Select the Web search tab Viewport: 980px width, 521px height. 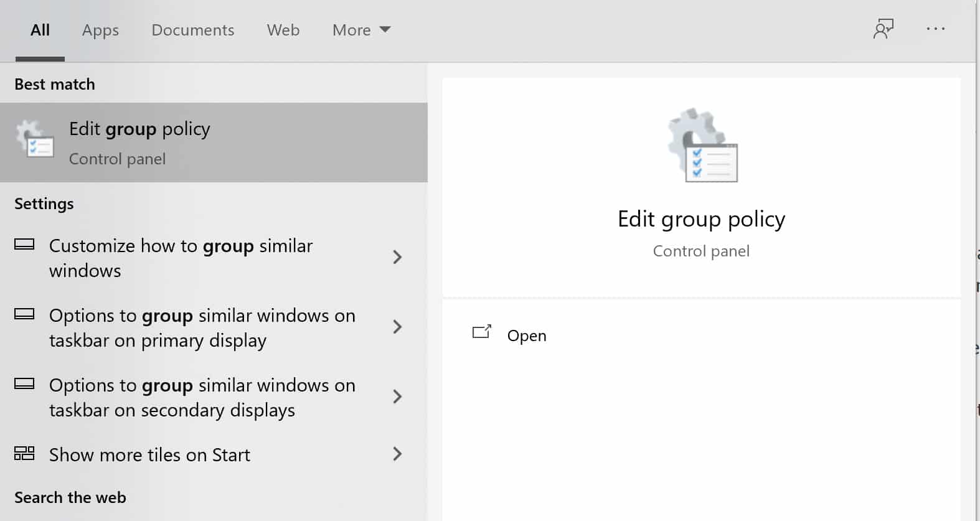click(x=283, y=30)
